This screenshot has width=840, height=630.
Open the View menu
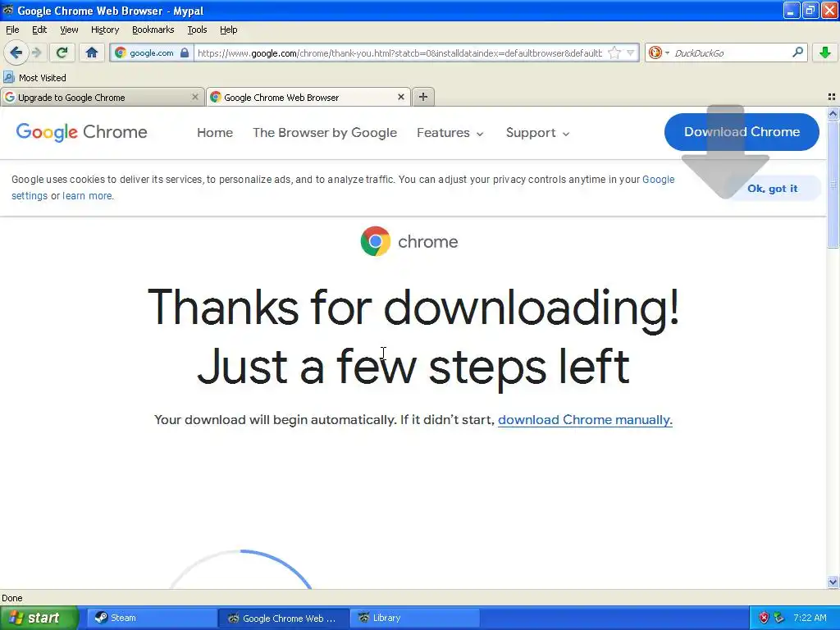(69, 30)
